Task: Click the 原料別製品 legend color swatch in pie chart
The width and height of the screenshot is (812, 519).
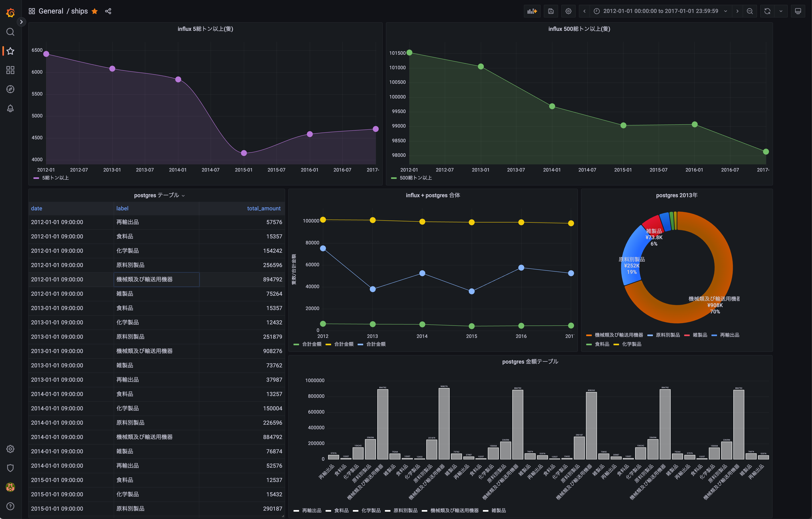Action: click(x=650, y=335)
